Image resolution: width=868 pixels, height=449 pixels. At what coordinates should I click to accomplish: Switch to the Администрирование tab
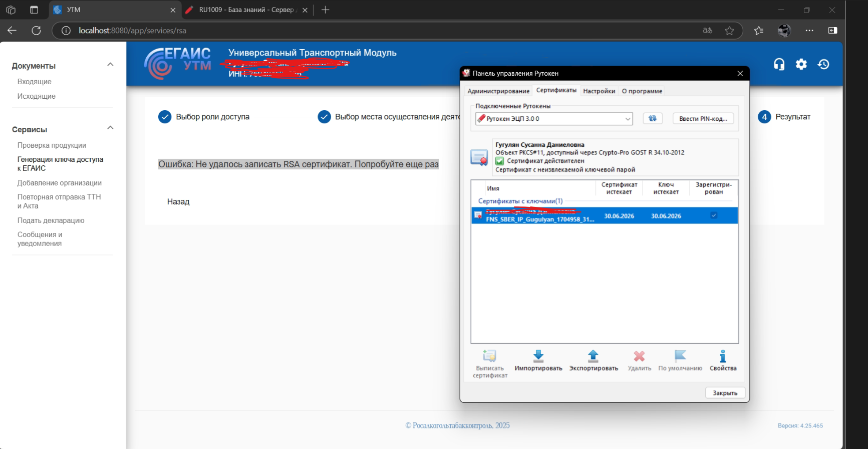[498, 91]
